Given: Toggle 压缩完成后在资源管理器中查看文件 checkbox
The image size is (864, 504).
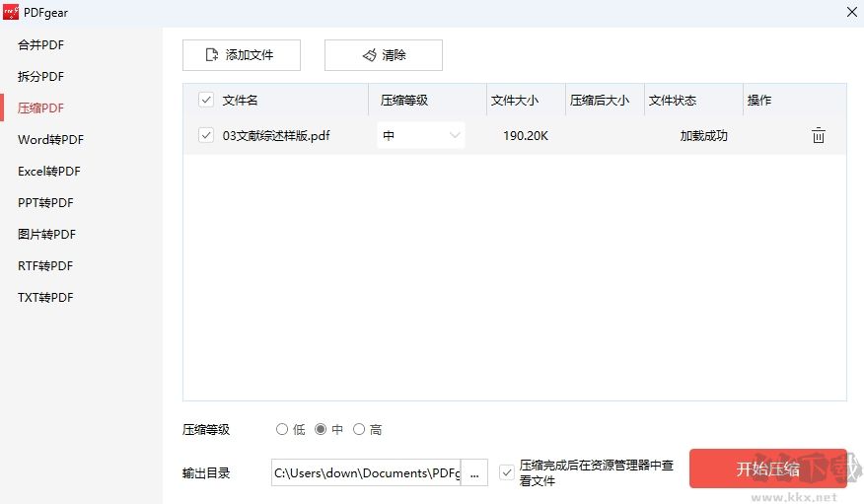Looking at the screenshot, I should [506, 472].
